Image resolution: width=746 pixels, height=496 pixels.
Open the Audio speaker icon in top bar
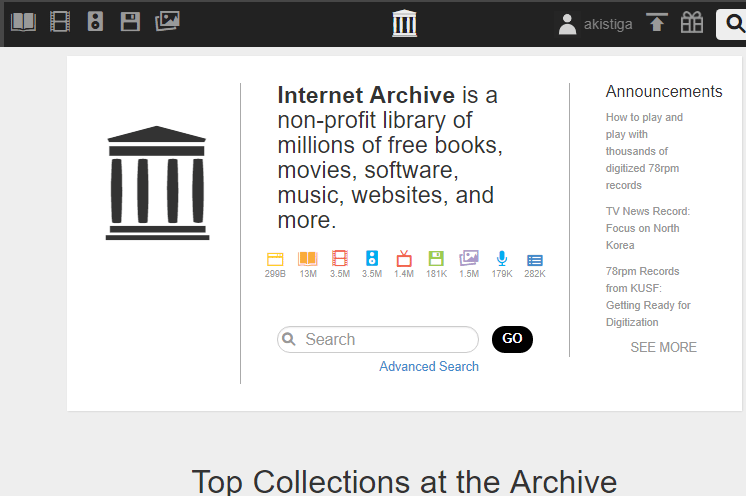click(95, 22)
